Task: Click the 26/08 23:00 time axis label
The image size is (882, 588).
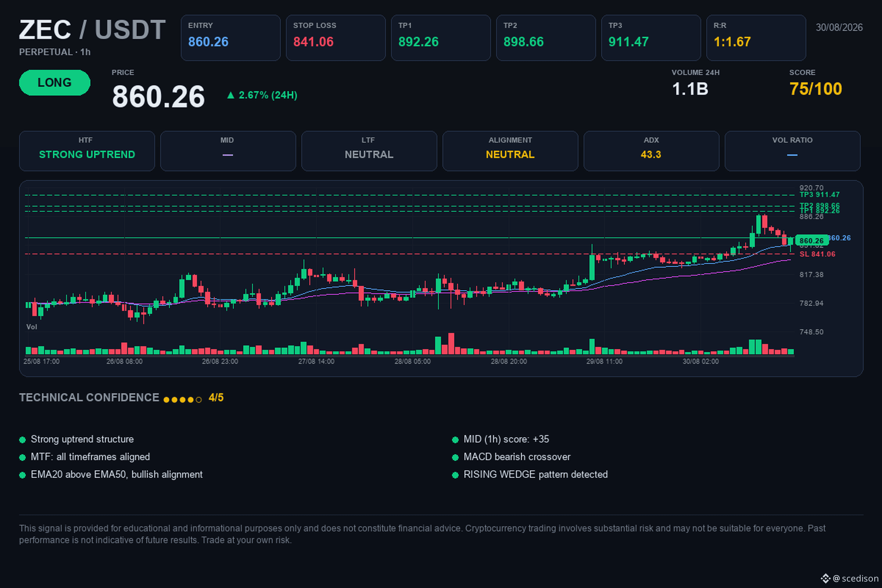Action: coord(220,362)
